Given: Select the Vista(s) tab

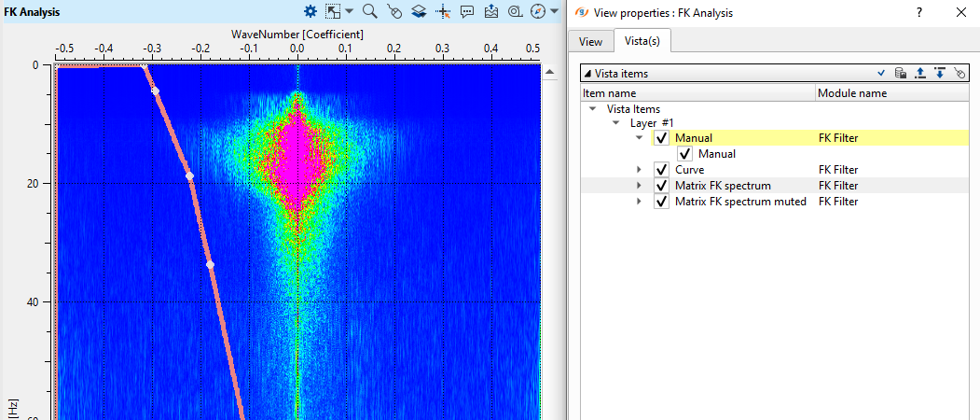Looking at the screenshot, I should pyautogui.click(x=642, y=41).
